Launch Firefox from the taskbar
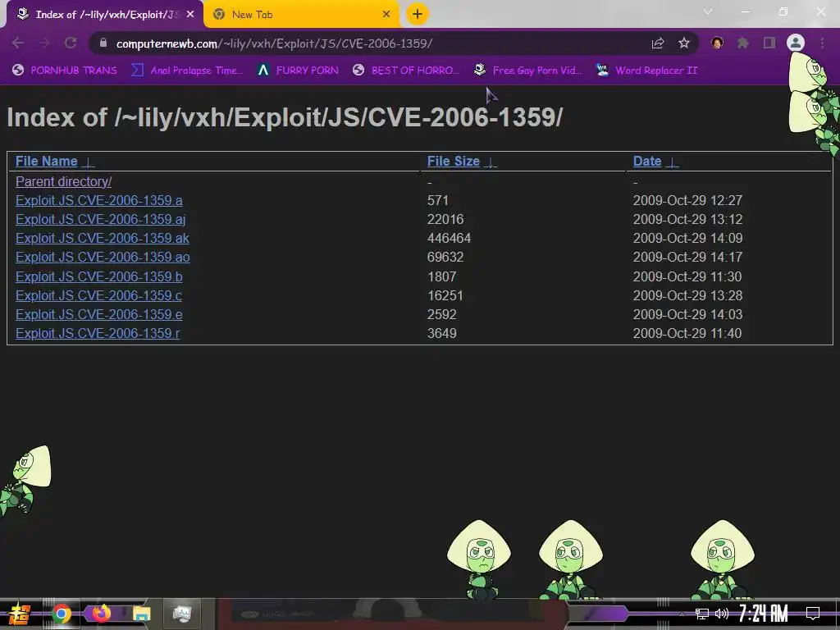This screenshot has height=630, width=840. coord(101,614)
